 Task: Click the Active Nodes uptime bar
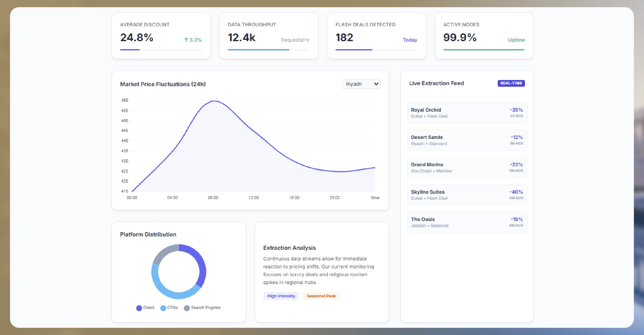click(484, 50)
